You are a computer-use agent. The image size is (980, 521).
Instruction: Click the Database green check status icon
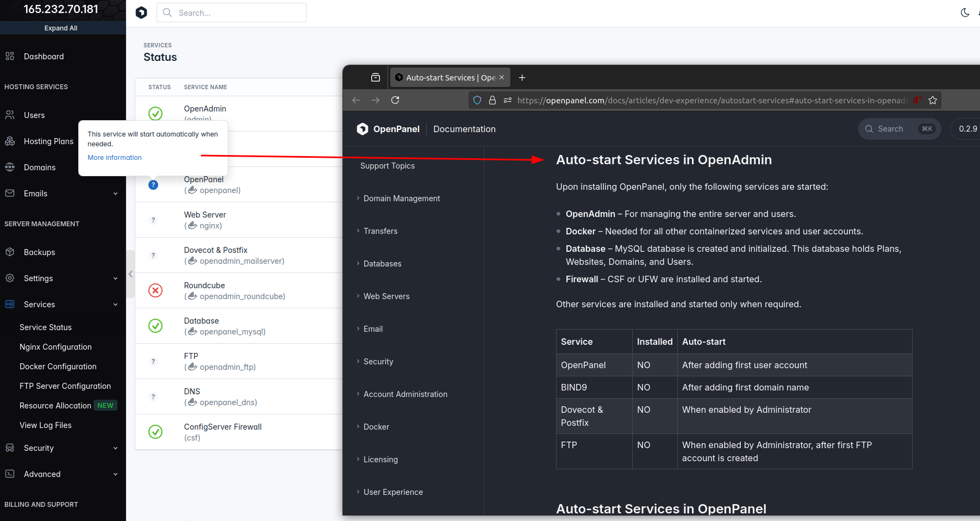point(155,326)
